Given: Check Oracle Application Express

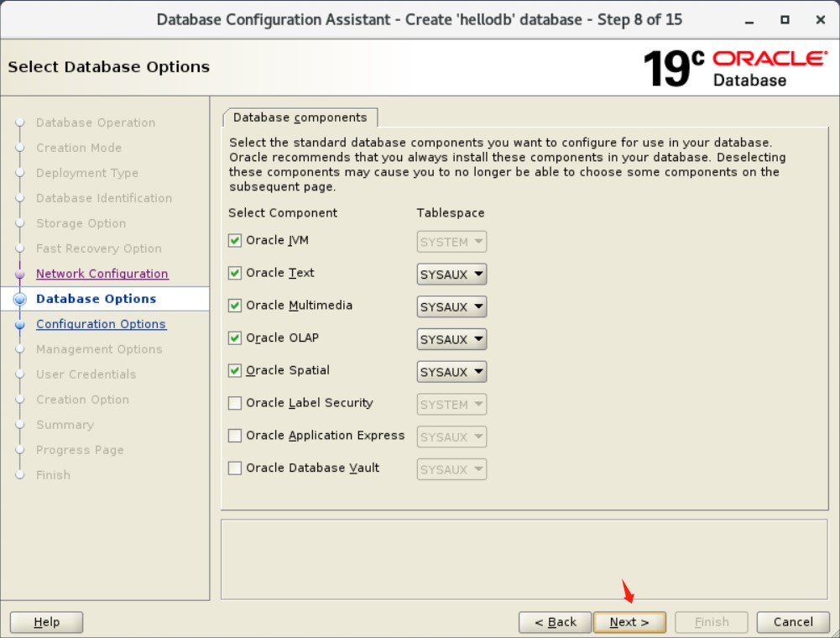Looking at the screenshot, I should coord(235,436).
